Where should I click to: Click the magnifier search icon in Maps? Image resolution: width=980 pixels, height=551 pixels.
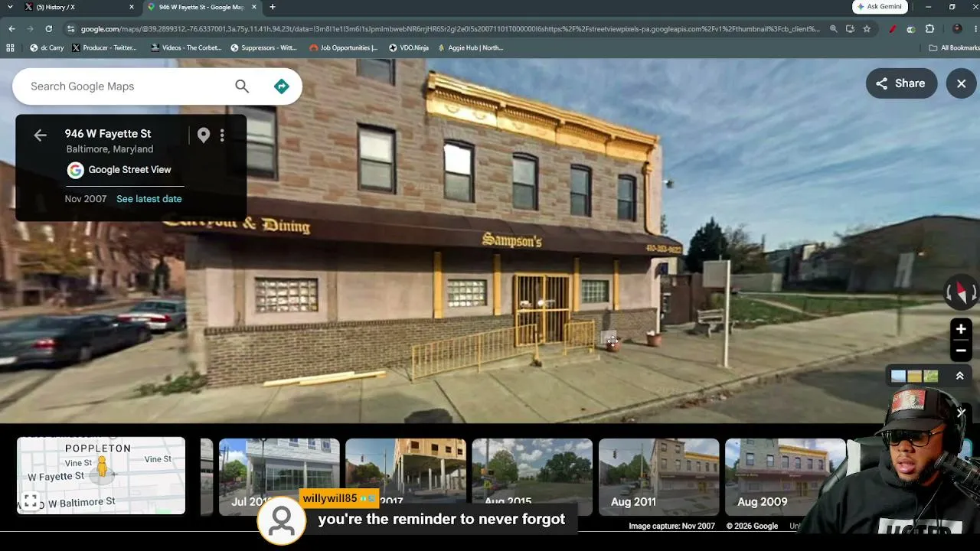pyautogui.click(x=242, y=86)
